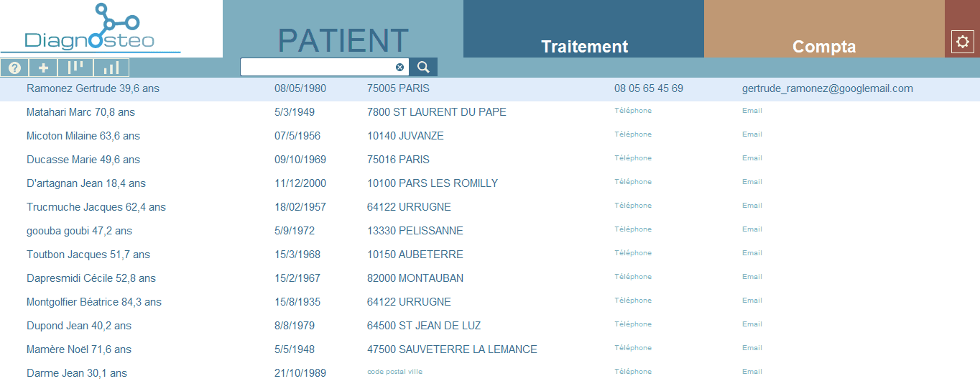Switch to the Traitement tab
The height and width of the screenshot is (389, 980).
pyautogui.click(x=584, y=47)
